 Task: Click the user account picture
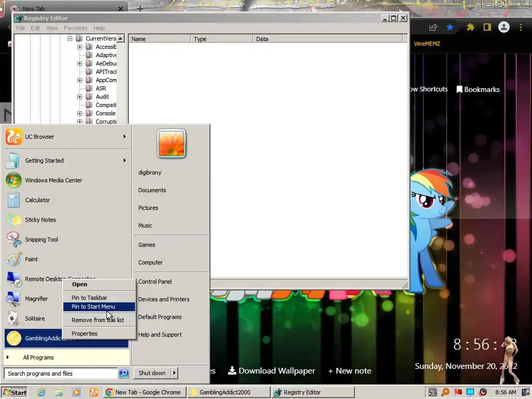point(171,143)
